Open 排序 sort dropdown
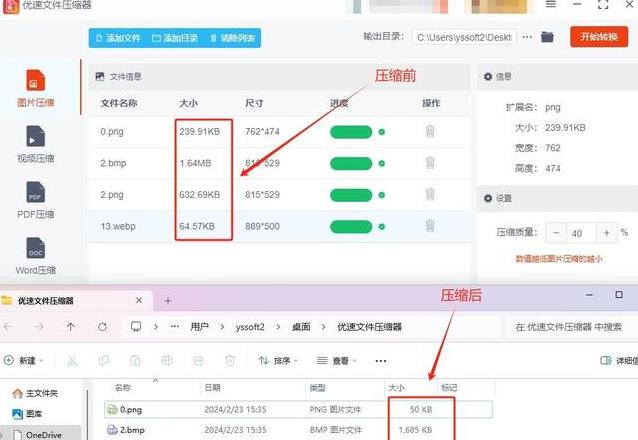Image resolution: width=638 pixels, height=440 pixels. (278, 361)
